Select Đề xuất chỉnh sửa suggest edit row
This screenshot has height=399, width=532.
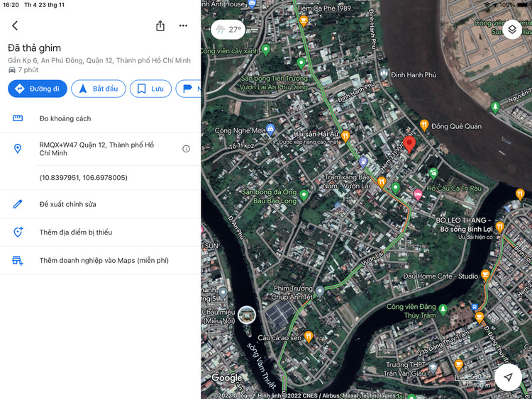(101, 204)
